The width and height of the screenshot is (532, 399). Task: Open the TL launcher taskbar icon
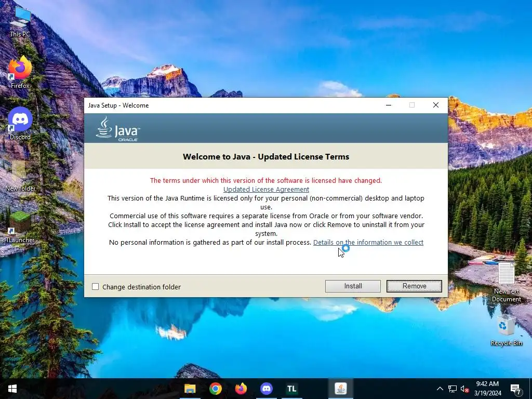tap(292, 389)
